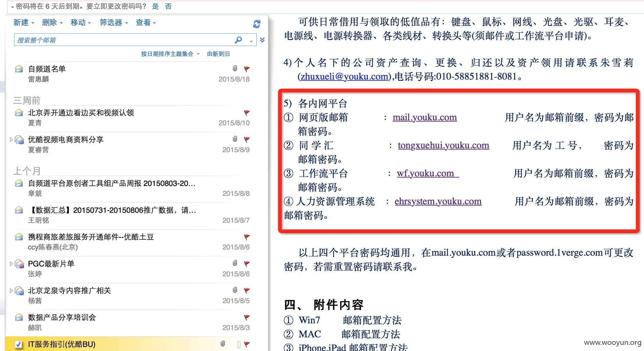Open the tongxuehui.youku.com link
This screenshot has width=644, height=351.
[x=444, y=145]
